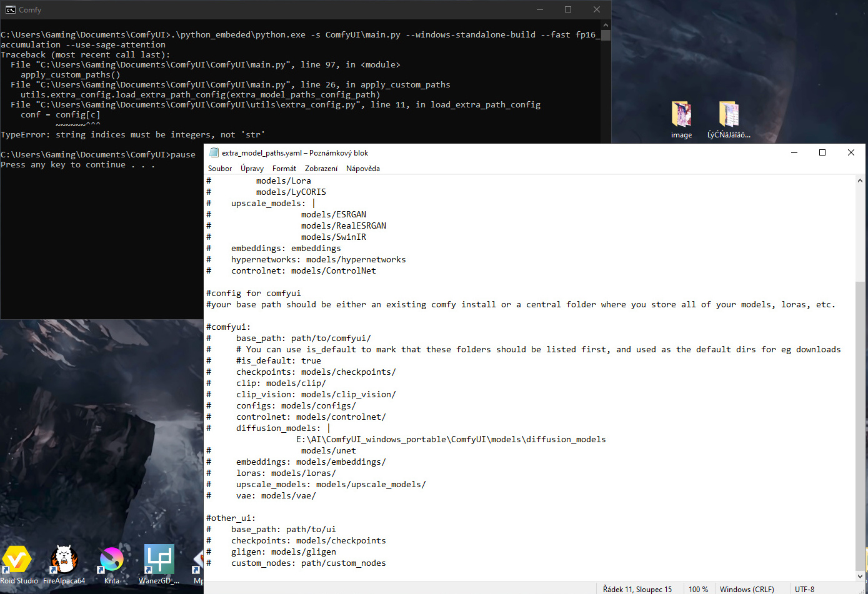Click 'UTF-8' encoding status entry
Screen dimensions: 868x594
[804, 589]
